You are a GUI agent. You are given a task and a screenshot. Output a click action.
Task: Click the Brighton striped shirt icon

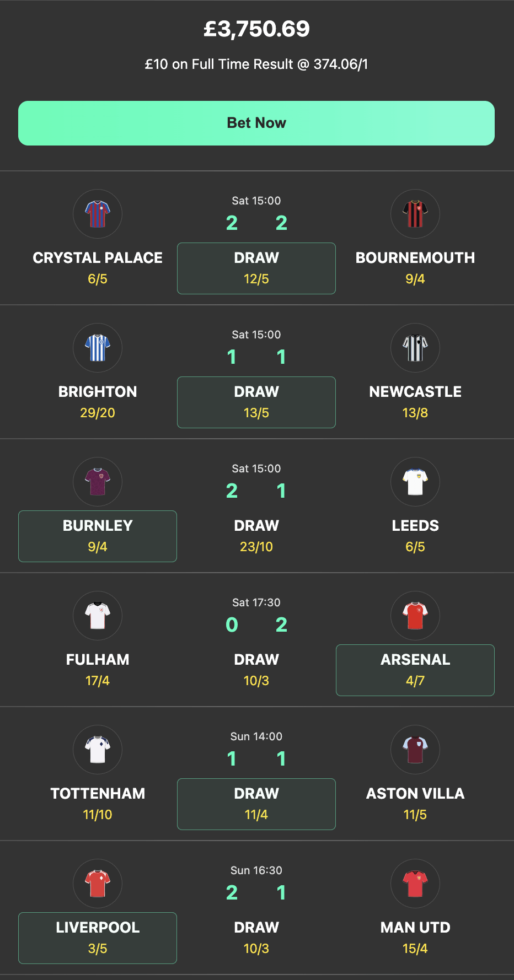pos(98,348)
